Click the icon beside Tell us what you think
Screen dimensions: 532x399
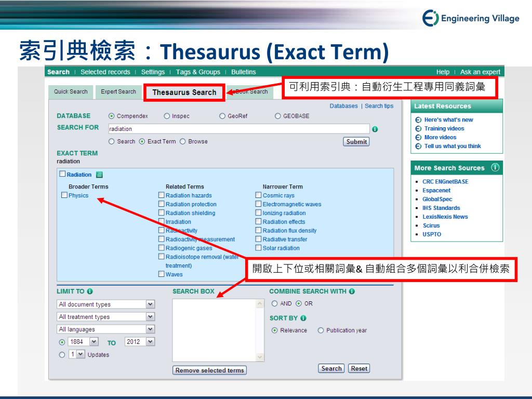[x=418, y=146]
